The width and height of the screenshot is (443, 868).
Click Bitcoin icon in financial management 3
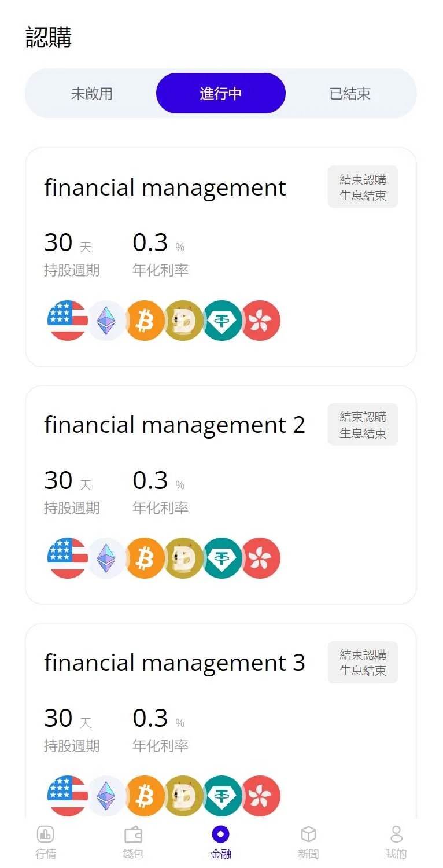point(145,796)
